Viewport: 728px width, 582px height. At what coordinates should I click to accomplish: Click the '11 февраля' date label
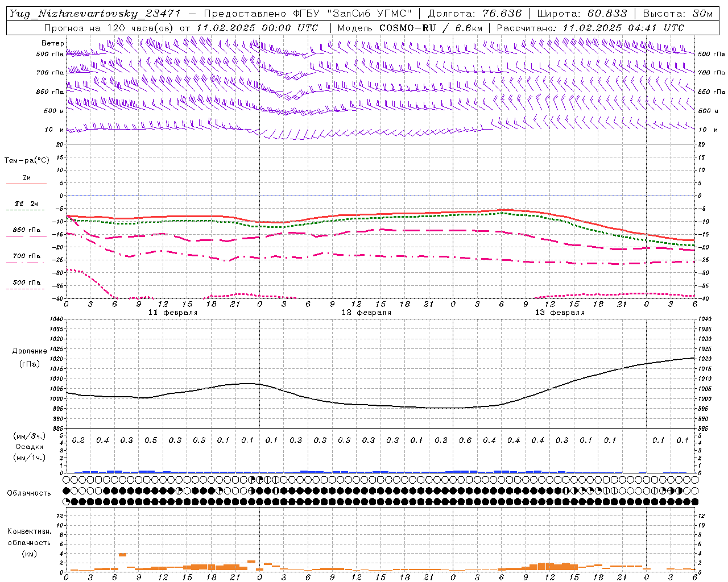click(x=173, y=313)
